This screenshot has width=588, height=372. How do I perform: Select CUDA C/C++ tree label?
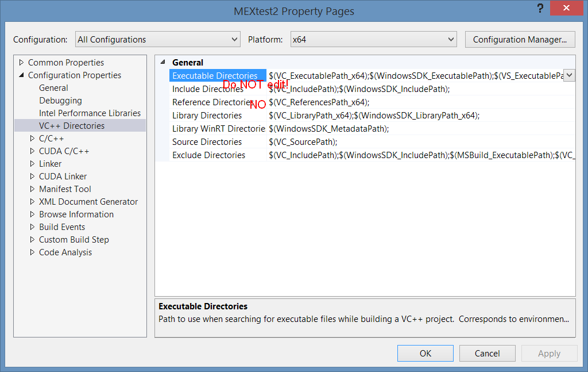pyautogui.click(x=64, y=151)
